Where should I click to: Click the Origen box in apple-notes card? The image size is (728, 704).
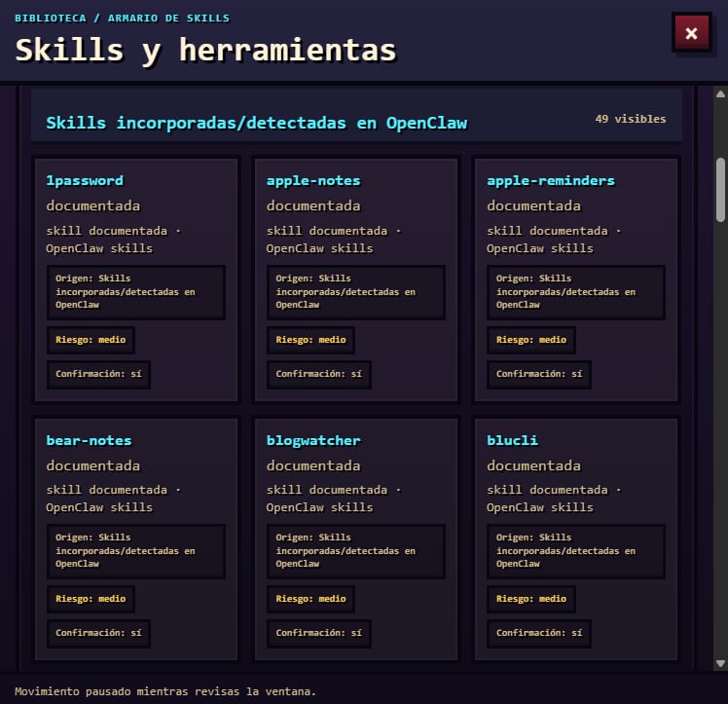[356, 292]
